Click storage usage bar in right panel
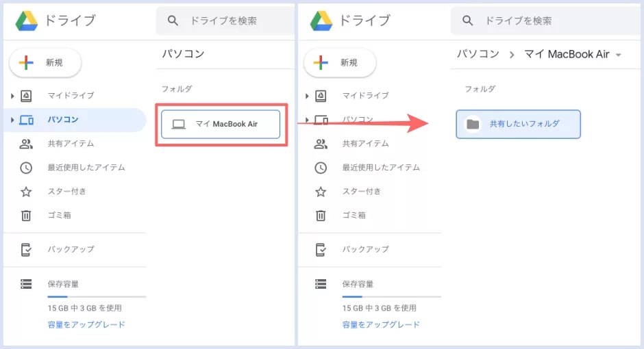 point(391,296)
